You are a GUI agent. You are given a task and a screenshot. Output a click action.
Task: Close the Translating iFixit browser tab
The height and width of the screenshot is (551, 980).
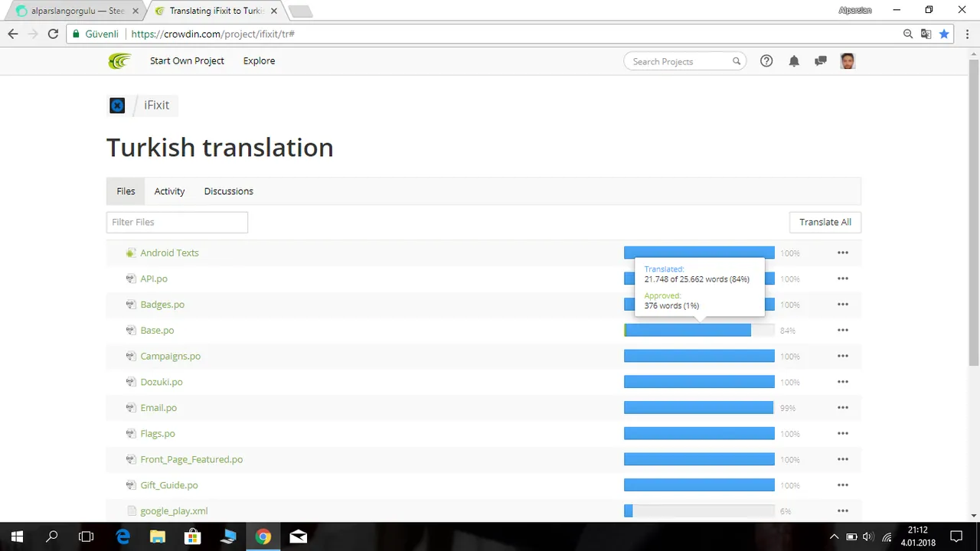click(274, 11)
